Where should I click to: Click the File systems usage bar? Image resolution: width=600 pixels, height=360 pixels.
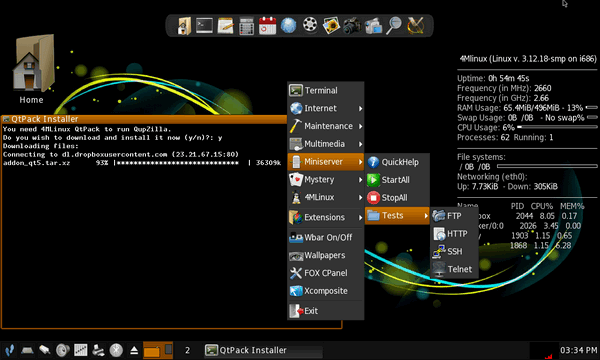point(547,166)
